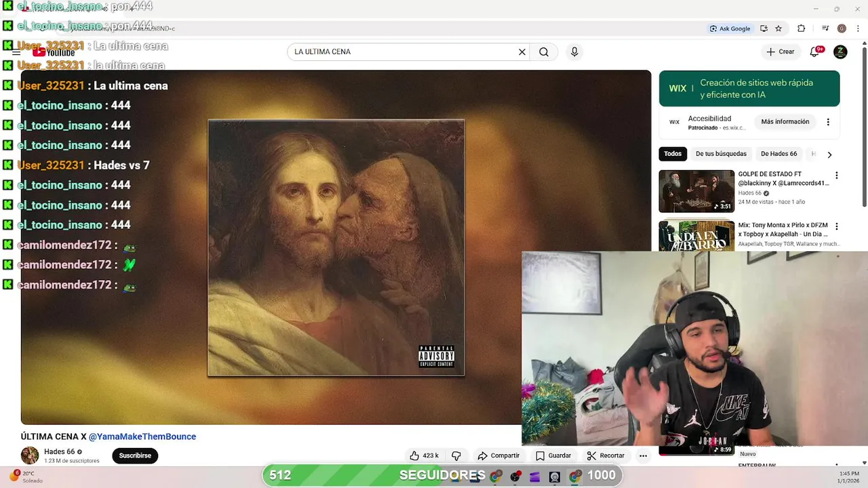Install page as app icon in address bar

764,28
